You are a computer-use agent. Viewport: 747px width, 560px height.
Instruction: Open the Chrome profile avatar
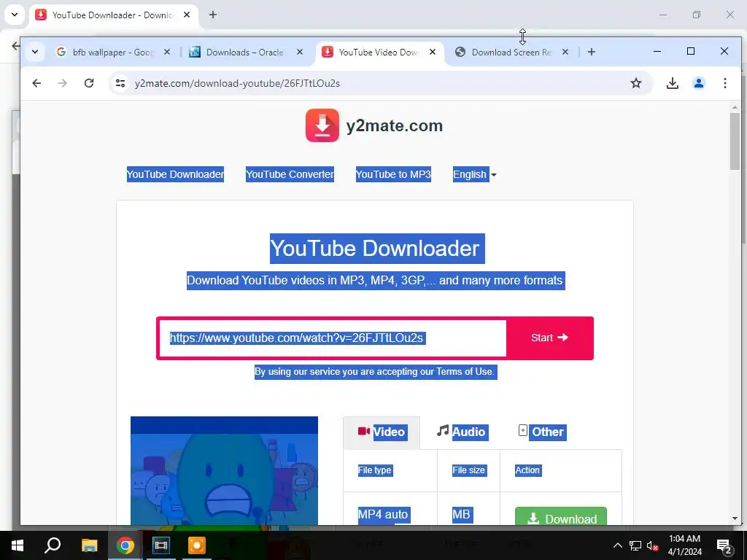coord(698,83)
